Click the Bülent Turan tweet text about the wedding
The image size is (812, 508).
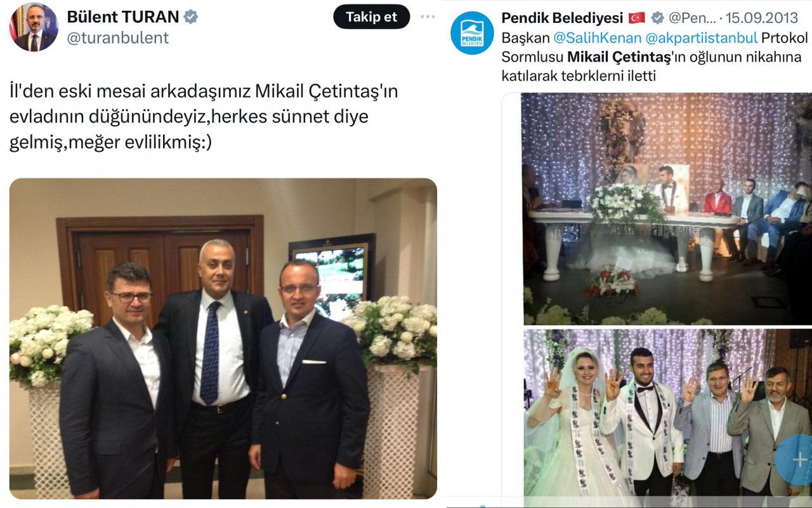point(204,117)
